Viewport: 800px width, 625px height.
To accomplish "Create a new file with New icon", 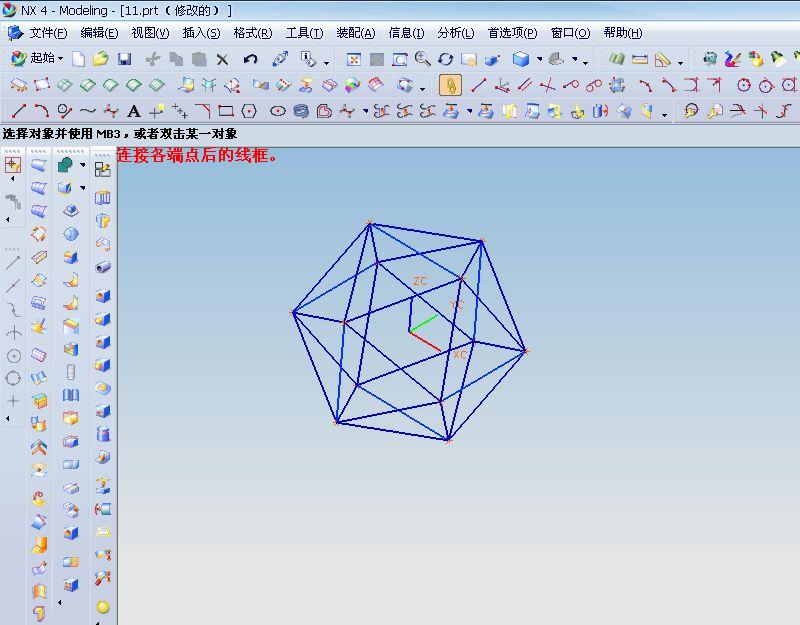I will point(78,59).
